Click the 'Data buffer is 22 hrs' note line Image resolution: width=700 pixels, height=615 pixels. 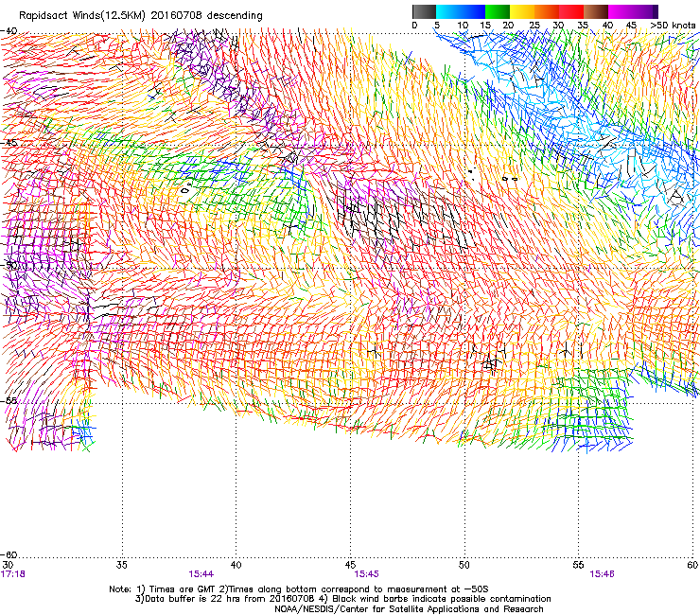tap(342, 599)
